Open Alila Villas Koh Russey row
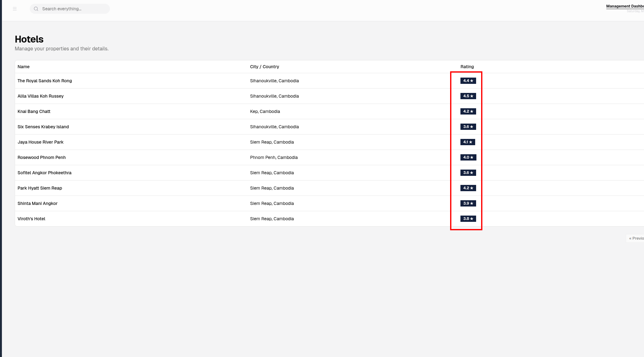644x357 pixels. 40,96
